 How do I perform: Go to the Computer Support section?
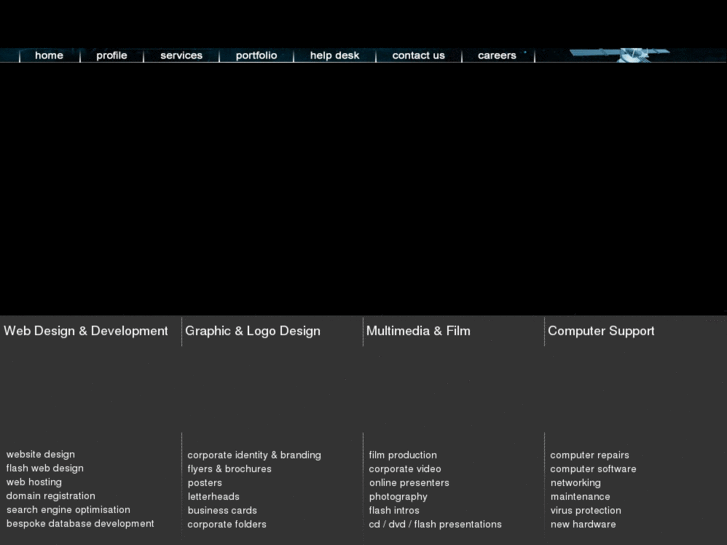pos(601,331)
